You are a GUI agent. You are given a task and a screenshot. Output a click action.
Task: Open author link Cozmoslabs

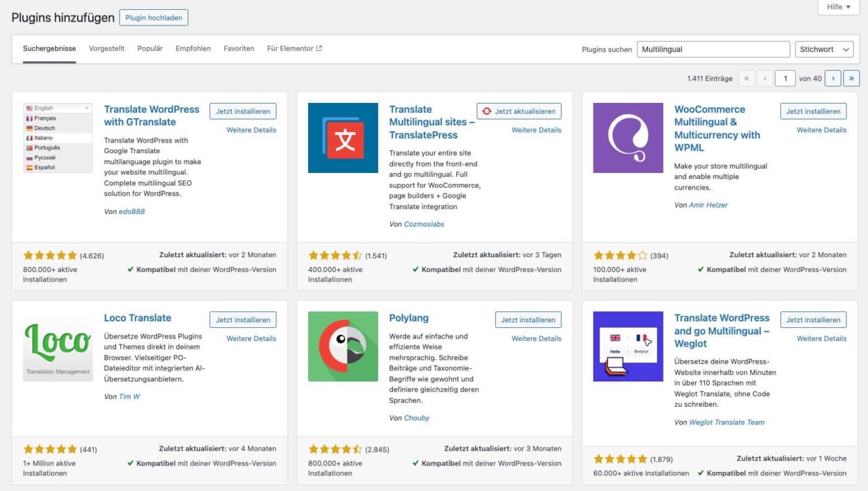click(424, 224)
